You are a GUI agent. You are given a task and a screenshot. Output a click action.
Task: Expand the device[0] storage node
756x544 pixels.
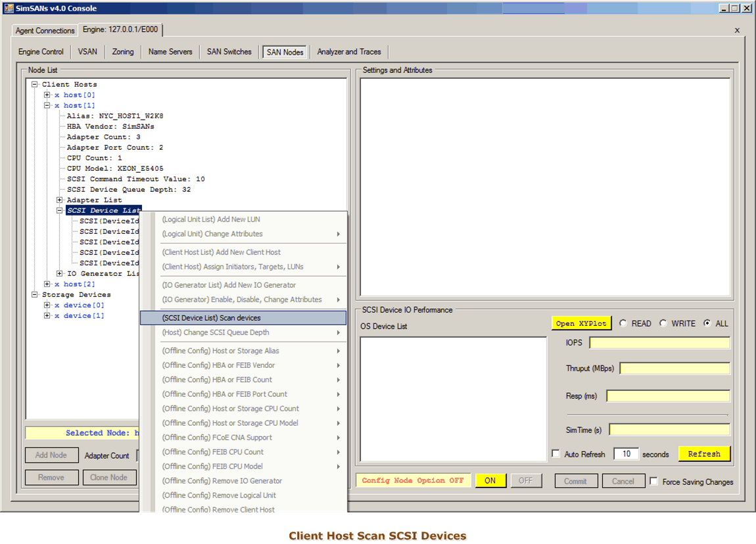[47, 306]
